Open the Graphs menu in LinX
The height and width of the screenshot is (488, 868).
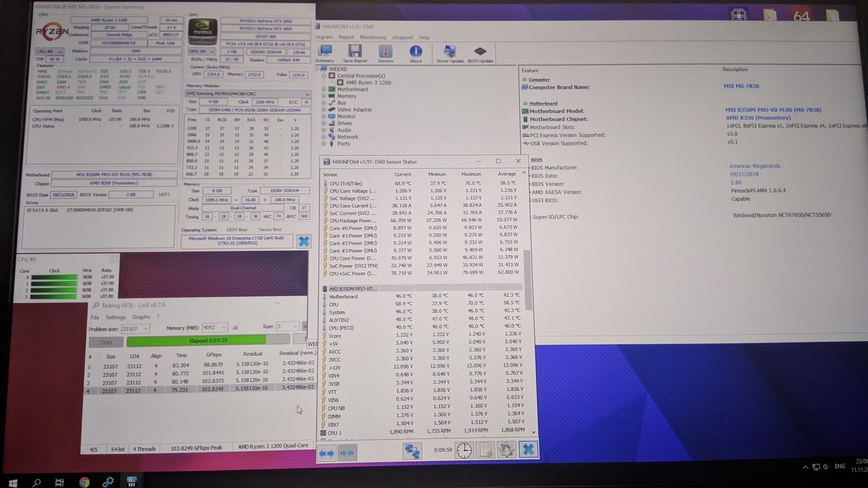[141, 317]
